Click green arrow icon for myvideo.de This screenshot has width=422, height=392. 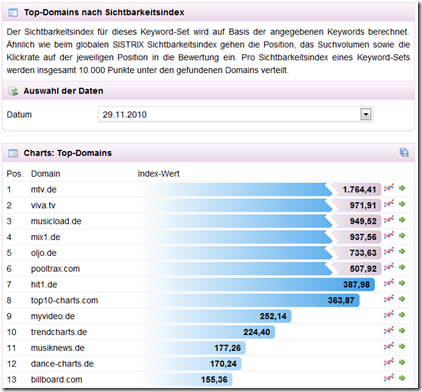coord(402,315)
